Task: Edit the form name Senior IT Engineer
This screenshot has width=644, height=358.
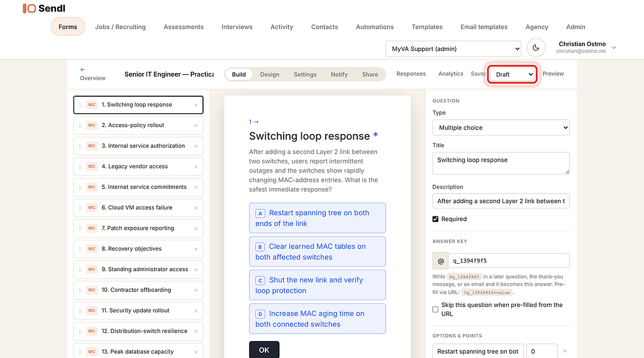Action: click(169, 74)
